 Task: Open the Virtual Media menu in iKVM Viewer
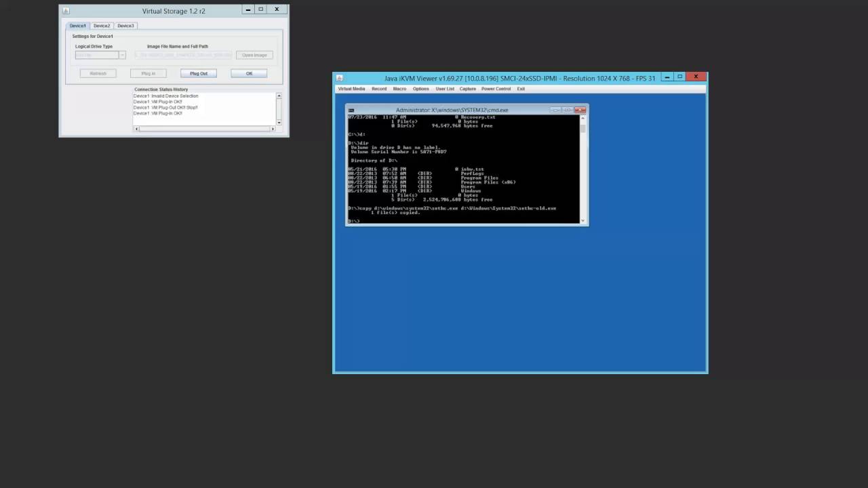point(351,89)
